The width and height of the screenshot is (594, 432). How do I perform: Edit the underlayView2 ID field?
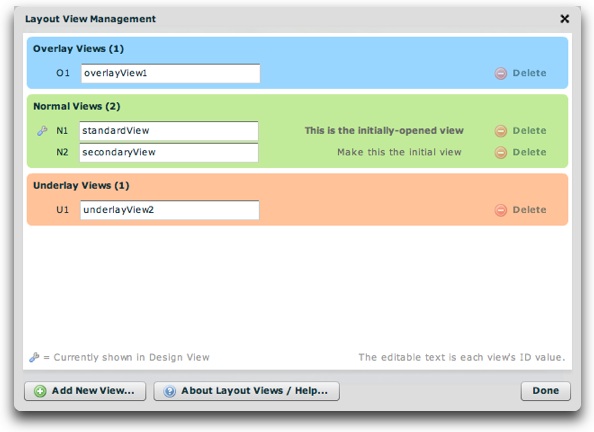point(170,210)
